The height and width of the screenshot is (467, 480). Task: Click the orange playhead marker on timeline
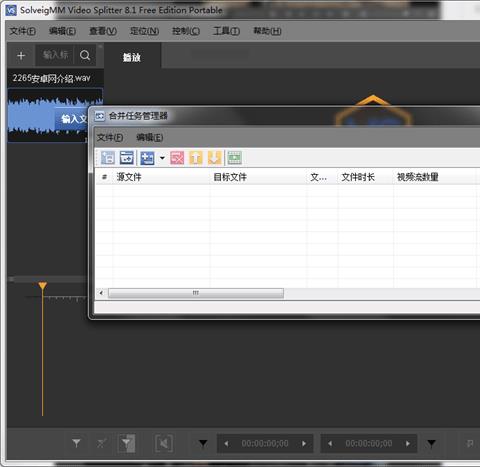tap(42, 286)
